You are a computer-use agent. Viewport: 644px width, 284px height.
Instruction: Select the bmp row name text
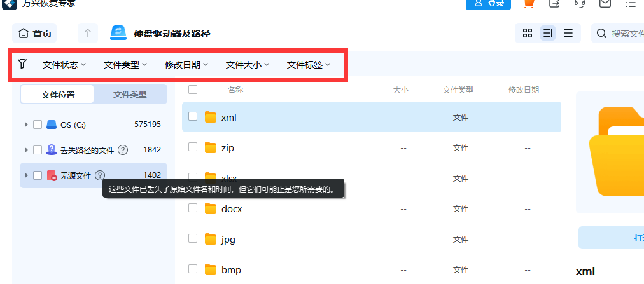click(x=231, y=270)
